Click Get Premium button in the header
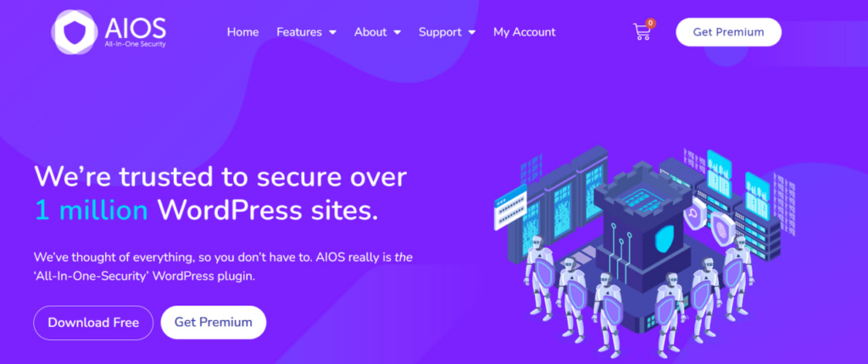Image resolution: width=868 pixels, height=364 pixels. [728, 32]
